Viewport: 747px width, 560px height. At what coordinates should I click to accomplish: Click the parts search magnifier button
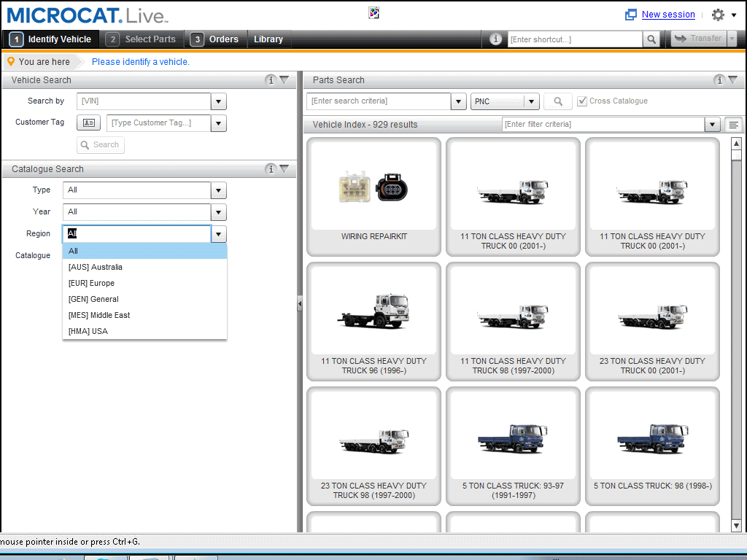tap(558, 101)
